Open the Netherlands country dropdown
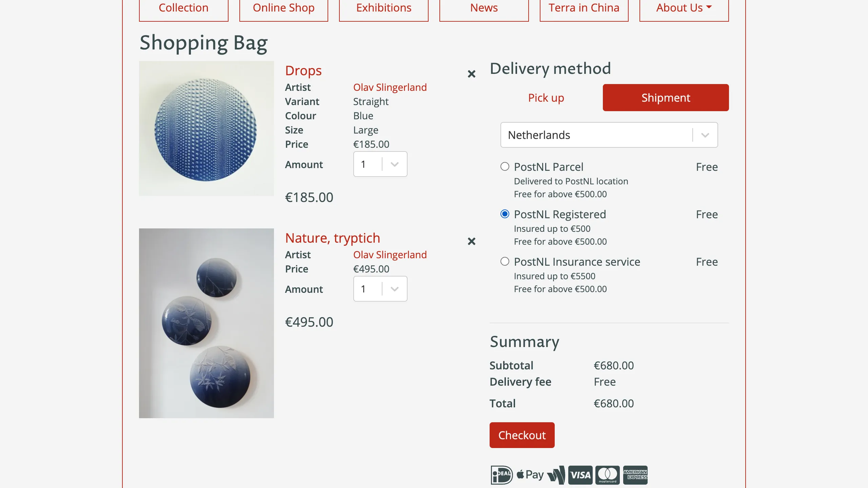Screen dimensions: 868x488 (x=609, y=135)
